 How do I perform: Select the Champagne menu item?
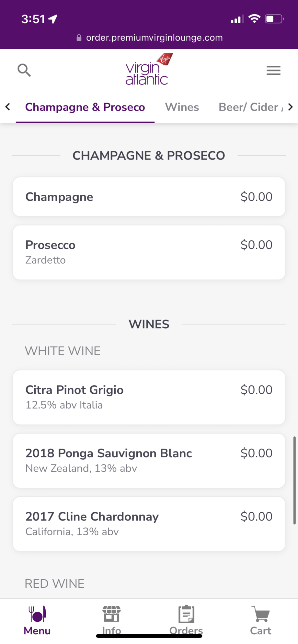pyautogui.click(x=149, y=197)
